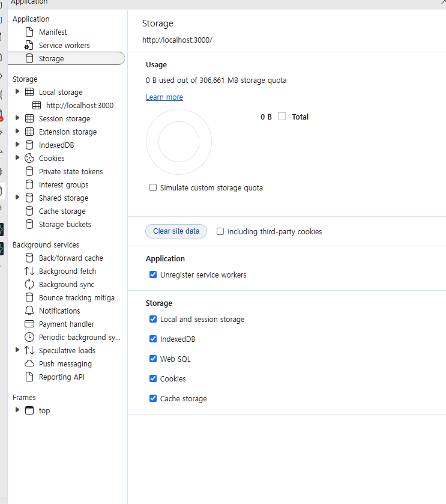Select Background fetch label
The image size is (446, 504).
(x=67, y=272)
